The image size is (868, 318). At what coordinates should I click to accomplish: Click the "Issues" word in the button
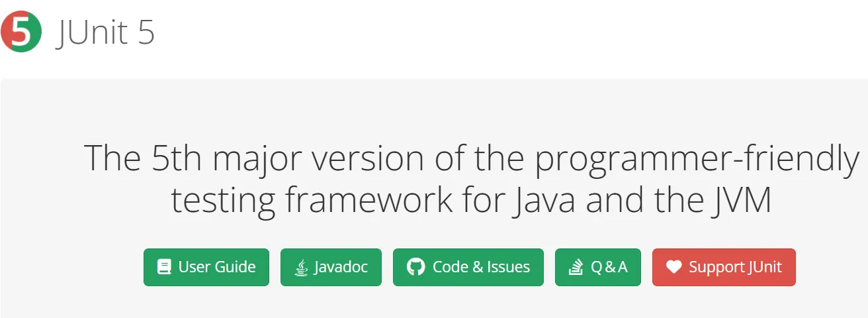(x=508, y=267)
